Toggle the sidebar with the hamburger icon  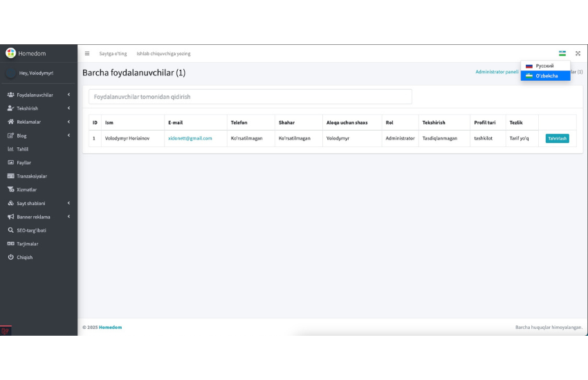[x=87, y=53]
